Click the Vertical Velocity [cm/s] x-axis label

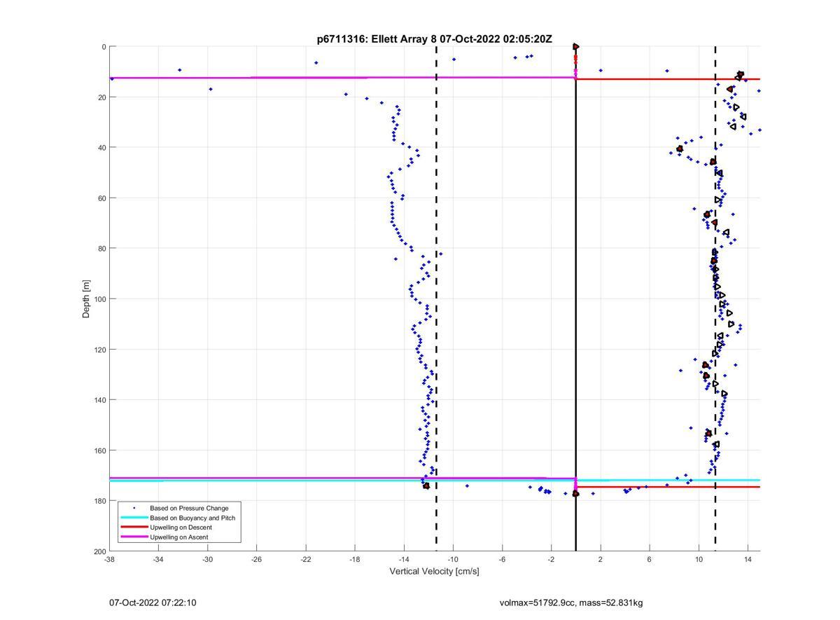[x=434, y=572]
